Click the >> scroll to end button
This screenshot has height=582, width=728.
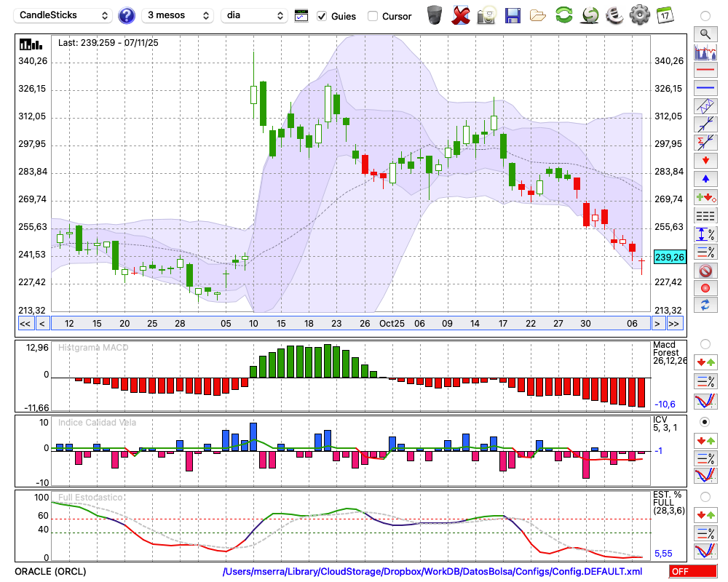pyautogui.click(x=675, y=324)
